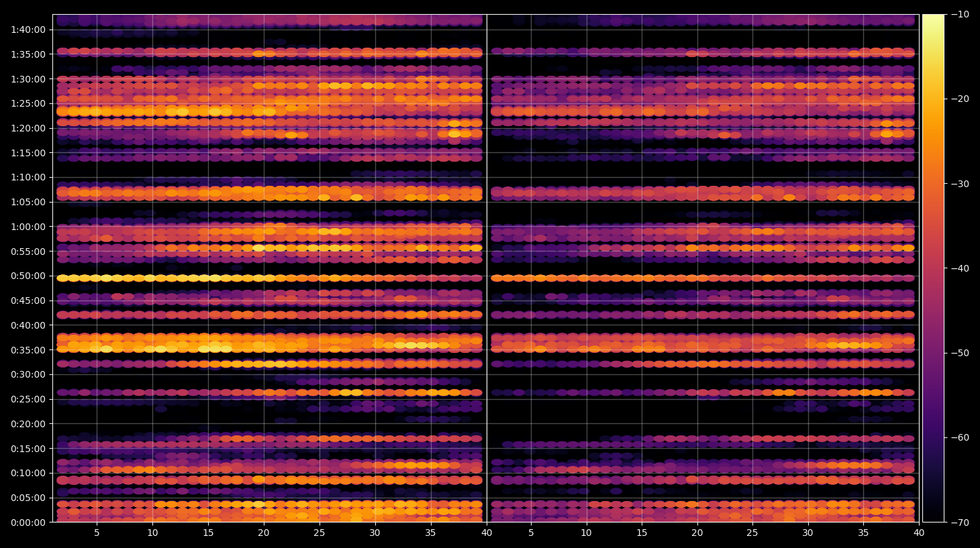
Task: Click x-axis label 5 under right panel
Action: pos(531,533)
